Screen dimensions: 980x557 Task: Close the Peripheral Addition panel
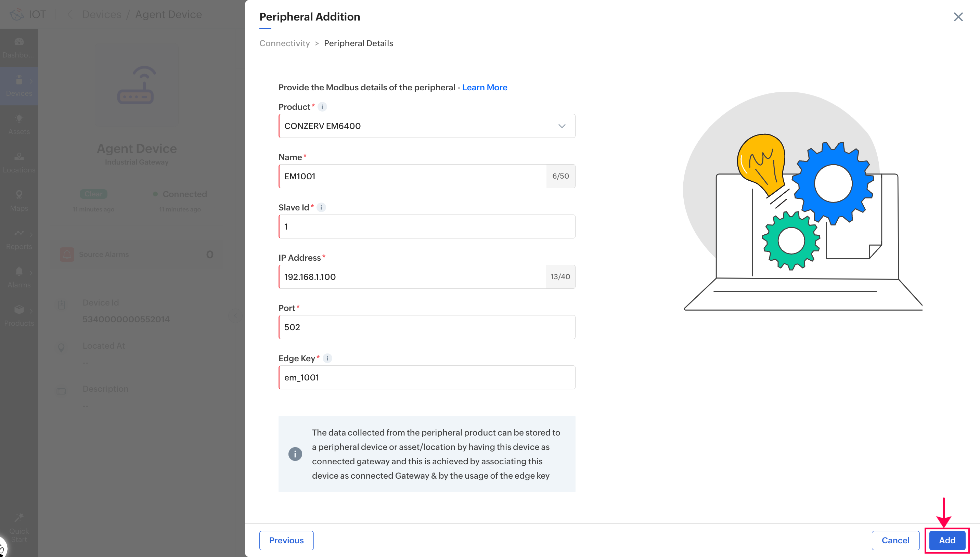[x=958, y=17]
